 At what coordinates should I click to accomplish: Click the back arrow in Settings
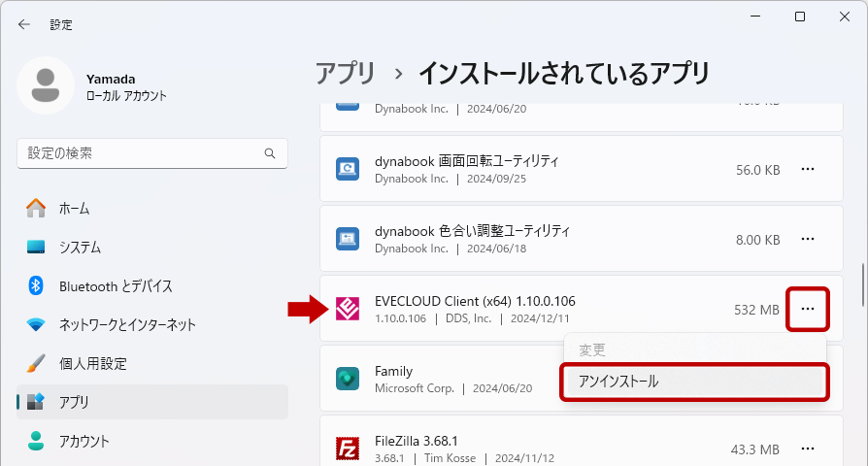[x=24, y=24]
